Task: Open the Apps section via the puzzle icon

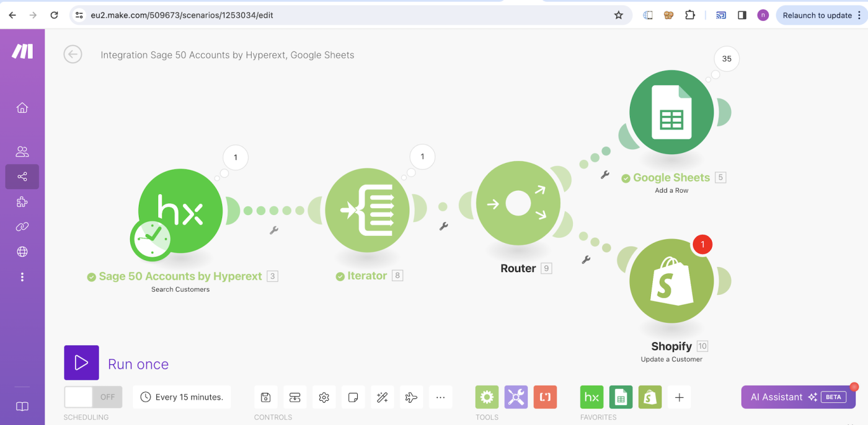Action: 22,201
